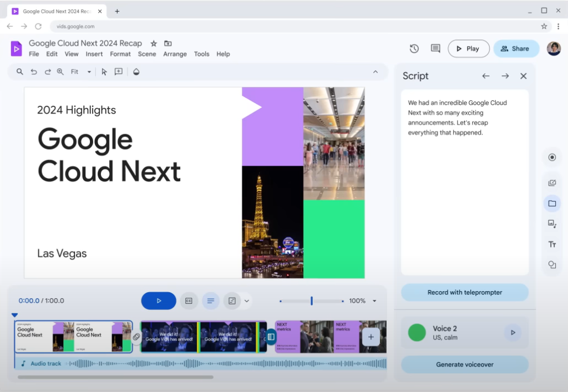This screenshot has height=392, width=568.
Task: Select the cursor selection tool in the toolbar
Action: pyautogui.click(x=103, y=72)
